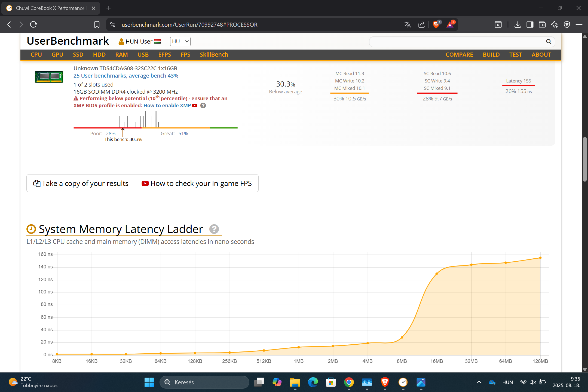Open the EFPS menu

[x=165, y=55]
